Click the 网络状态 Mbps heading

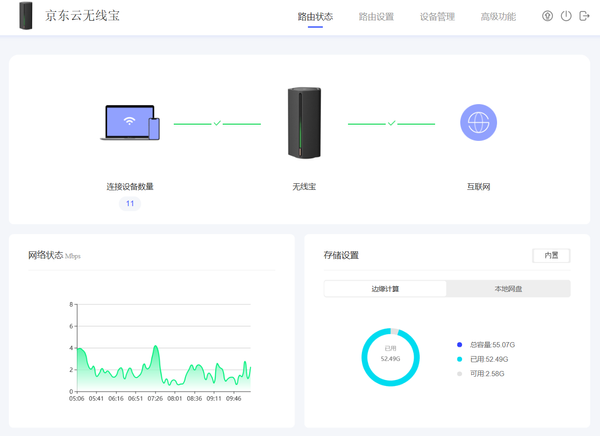54,255
